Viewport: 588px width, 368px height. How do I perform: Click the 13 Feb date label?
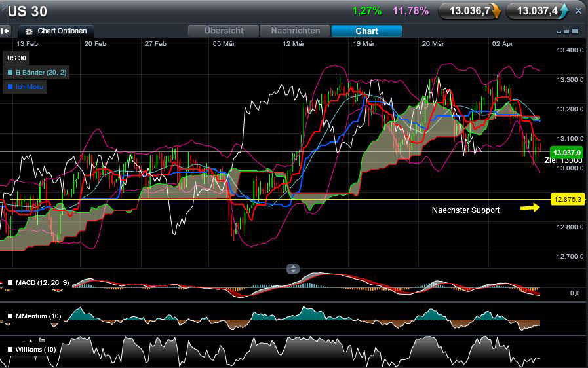27,43
